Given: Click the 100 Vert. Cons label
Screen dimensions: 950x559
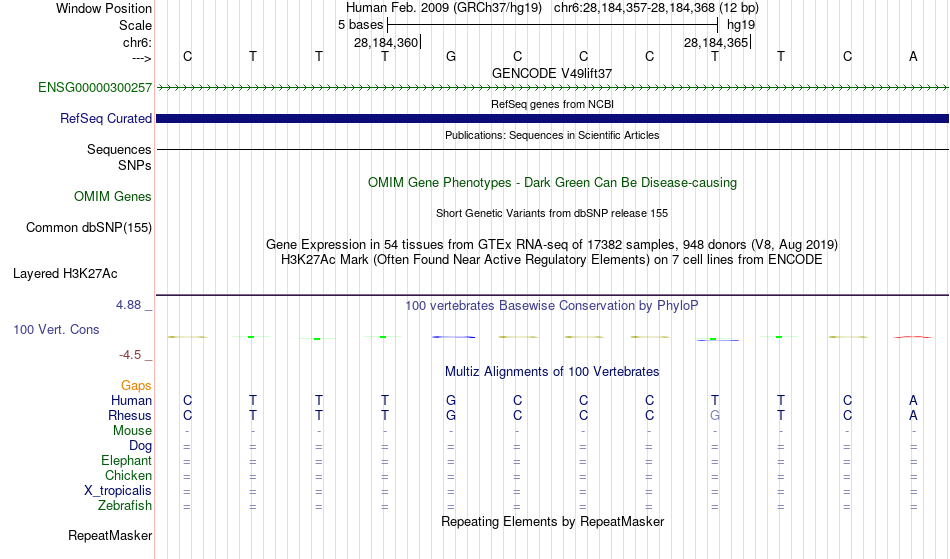Looking at the screenshot, I should pyautogui.click(x=56, y=329).
